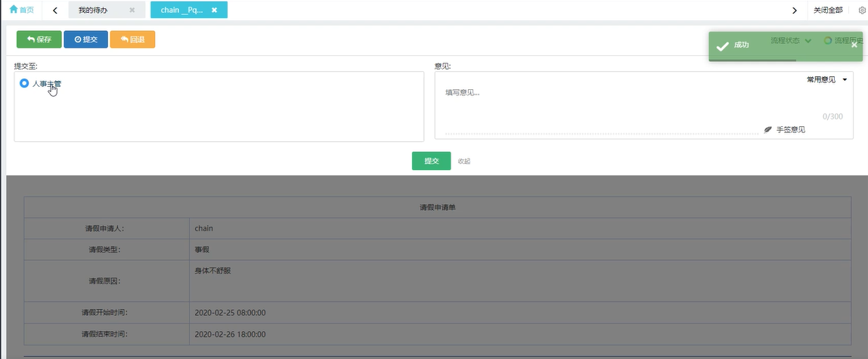
Task: Open settings gear in top right
Action: click(x=861, y=11)
